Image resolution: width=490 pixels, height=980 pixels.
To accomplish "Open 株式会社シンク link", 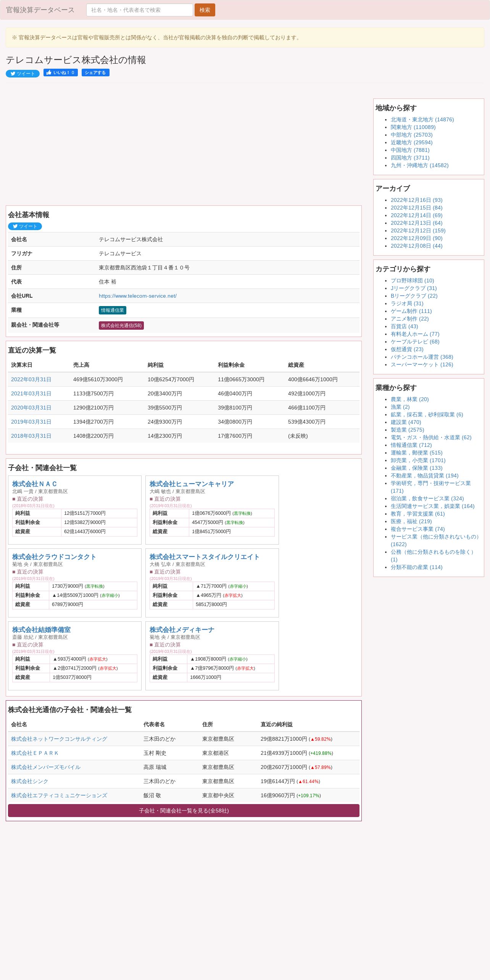I will pos(29,781).
